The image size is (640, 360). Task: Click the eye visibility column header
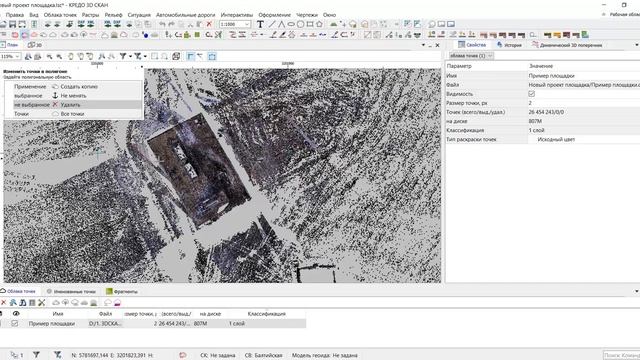coord(16,313)
